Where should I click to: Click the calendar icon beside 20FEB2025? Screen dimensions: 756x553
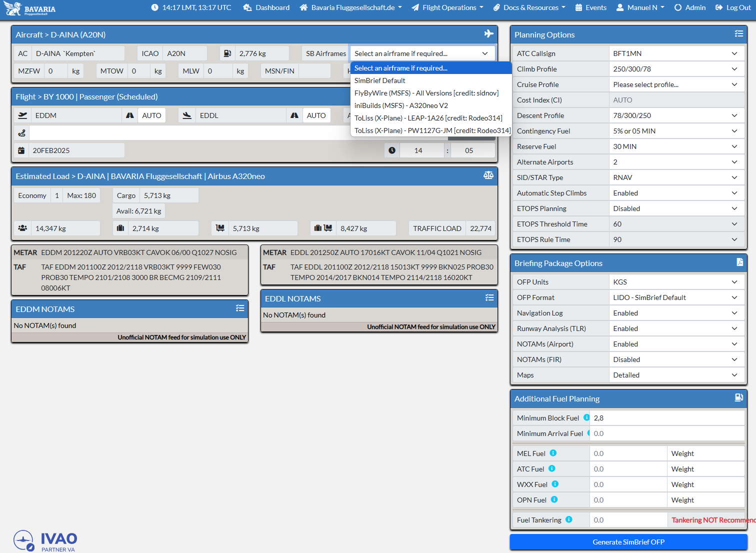(21, 150)
